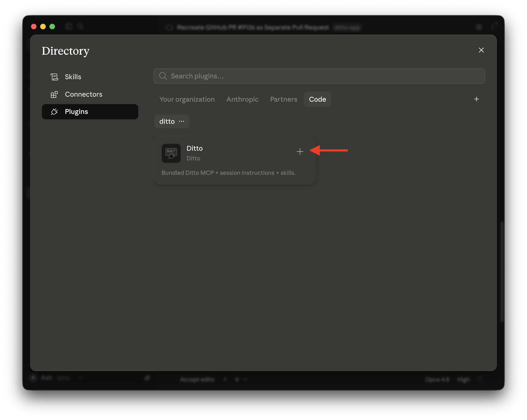Install the Ditto plugin with its plus button

[300, 151]
